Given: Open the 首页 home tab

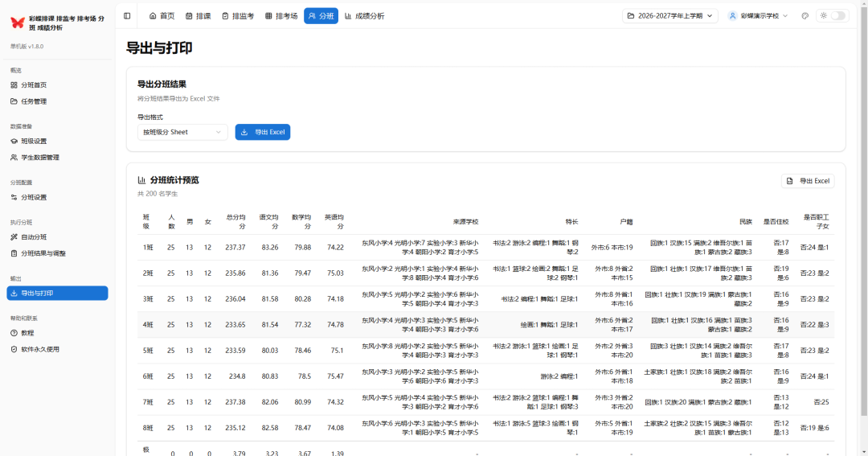Looking at the screenshot, I should [162, 16].
